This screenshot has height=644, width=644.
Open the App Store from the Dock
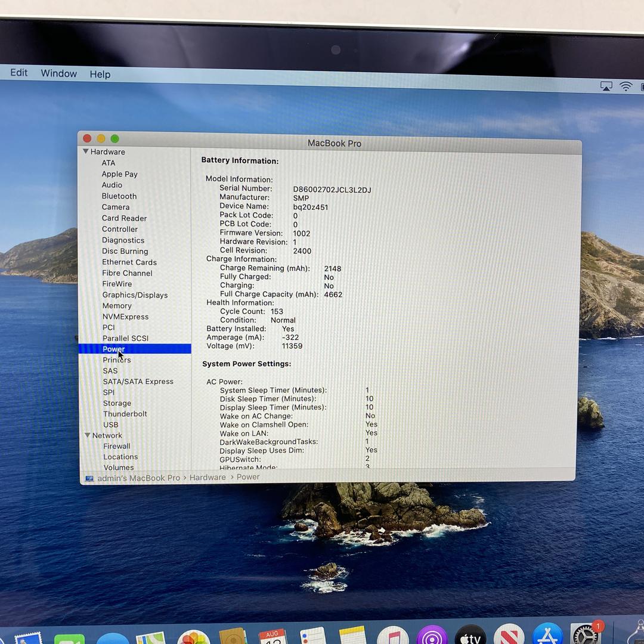tap(547, 633)
